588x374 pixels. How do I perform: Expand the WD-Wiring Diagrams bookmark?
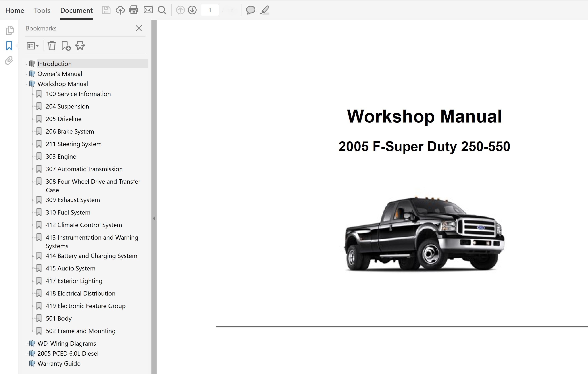click(x=27, y=344)
